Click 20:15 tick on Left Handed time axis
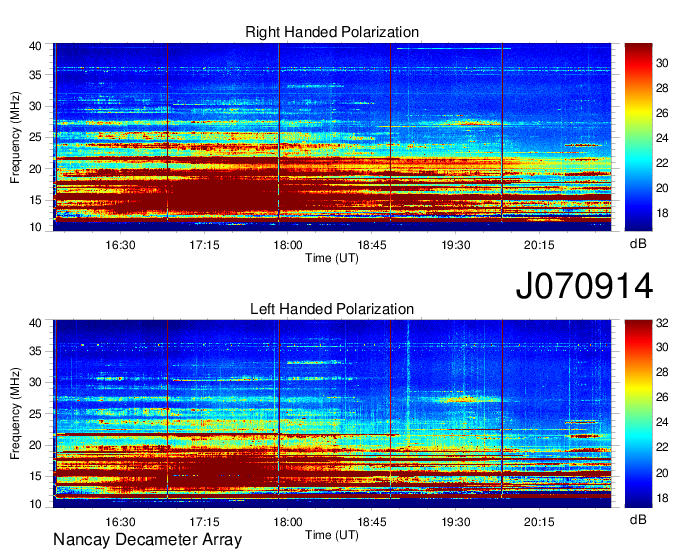 (539, 522)
